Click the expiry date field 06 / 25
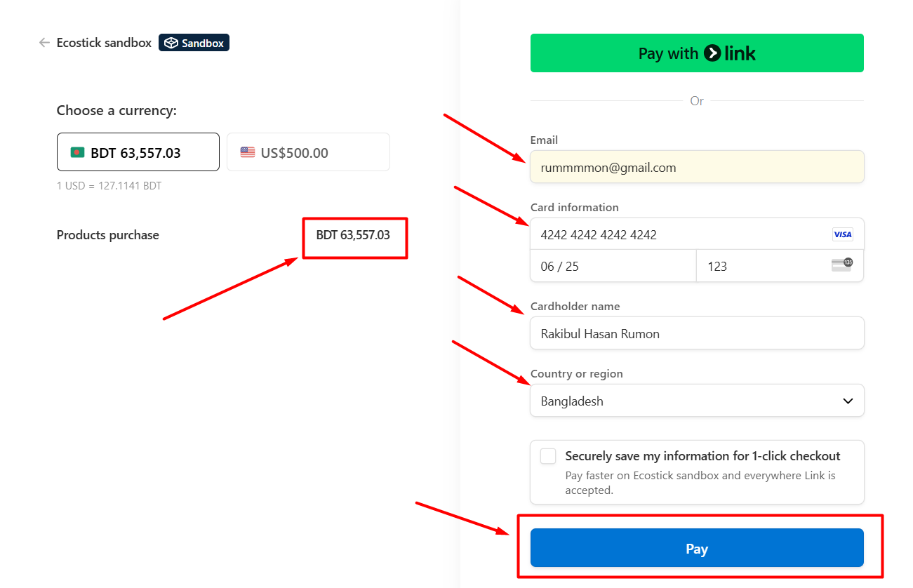913x588 pixels. click(613, 266)
